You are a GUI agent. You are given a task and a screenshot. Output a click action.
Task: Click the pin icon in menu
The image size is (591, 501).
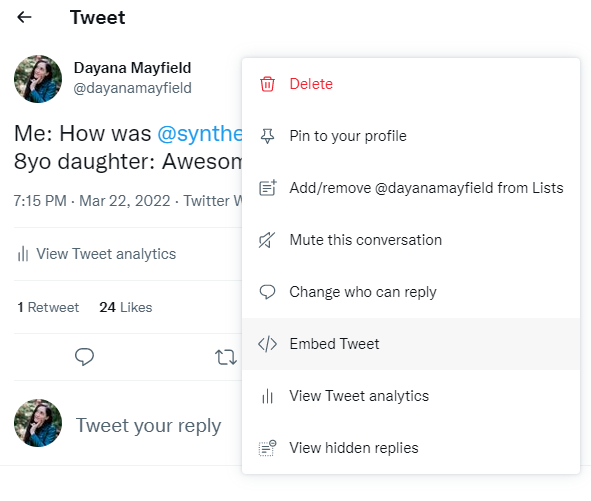[267, 136]
